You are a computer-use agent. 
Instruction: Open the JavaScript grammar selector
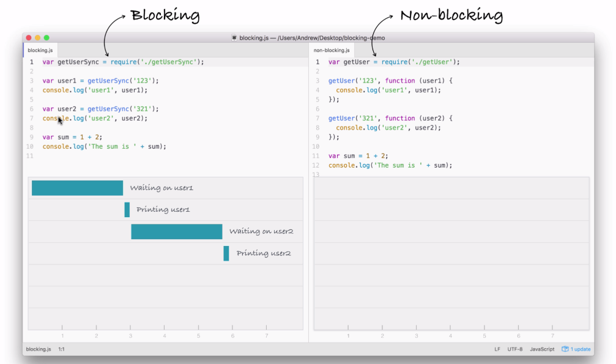click(x=542, y=349)
